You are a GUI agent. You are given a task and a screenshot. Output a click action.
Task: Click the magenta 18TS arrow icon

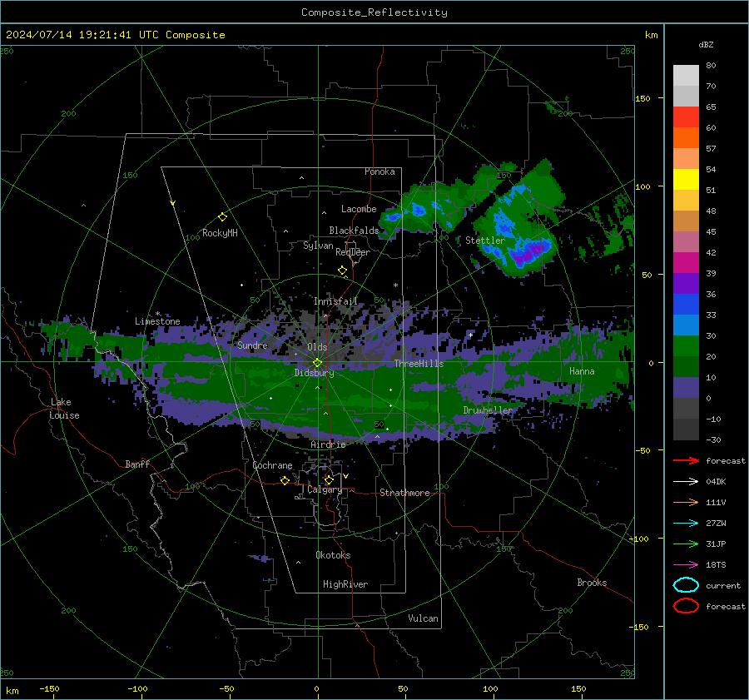click(686, 565)
